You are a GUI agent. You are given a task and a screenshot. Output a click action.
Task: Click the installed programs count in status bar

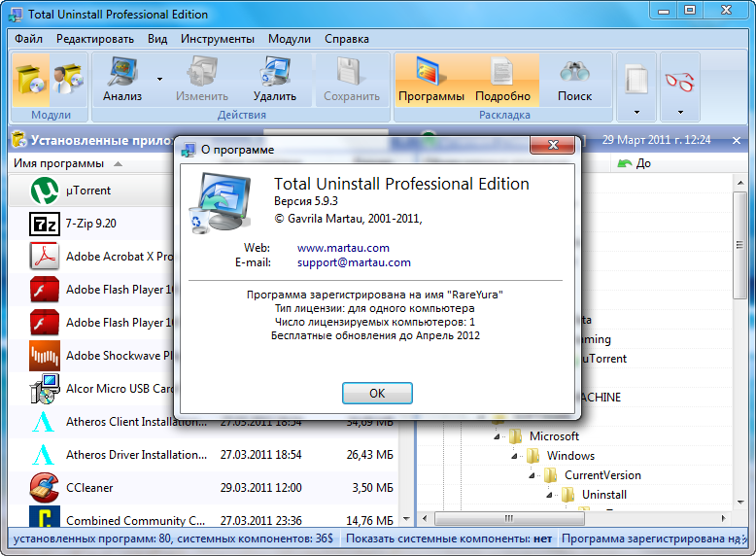tap(173, 539)
